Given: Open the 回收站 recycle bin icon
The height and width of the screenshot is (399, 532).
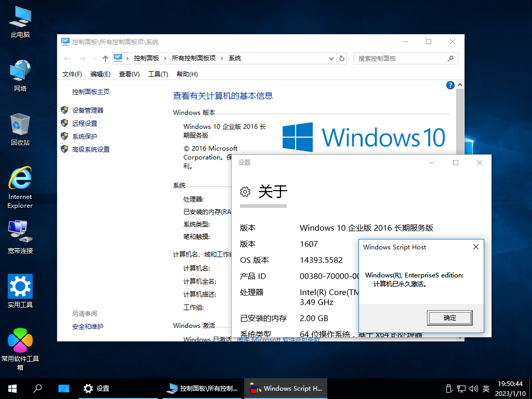Looking at the screenshot, I should [x=20, y=130].
